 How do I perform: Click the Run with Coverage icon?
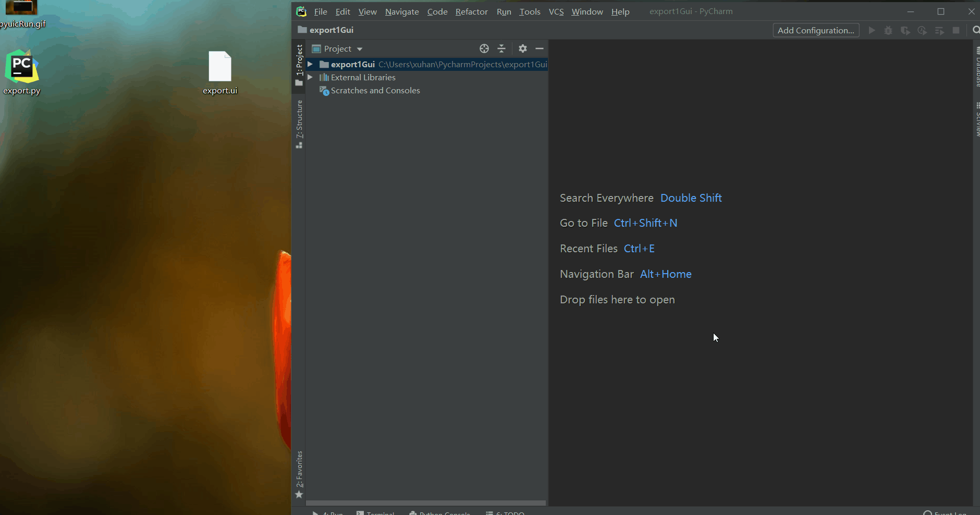905,30
